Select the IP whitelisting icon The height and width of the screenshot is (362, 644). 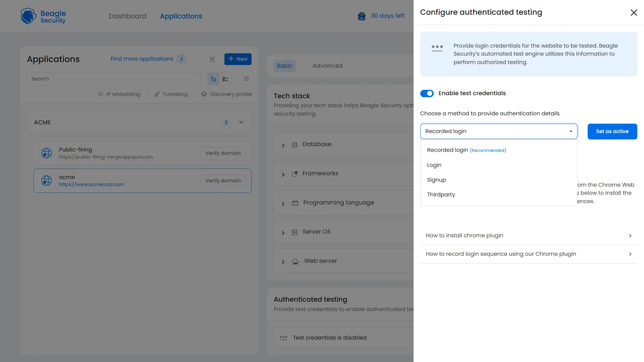(100, 94)
